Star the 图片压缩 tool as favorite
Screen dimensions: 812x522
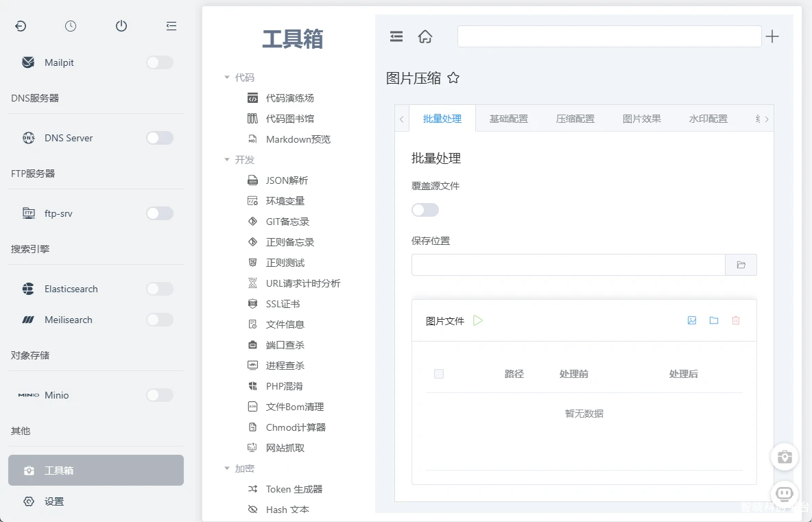pos(453,78)
